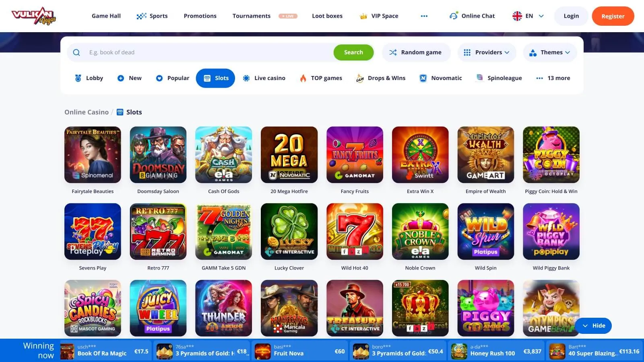Image resolution: width=644 pixels, height=362 pixels.
Task: Select the TOP games flame icon
Action: click(303, 78)
